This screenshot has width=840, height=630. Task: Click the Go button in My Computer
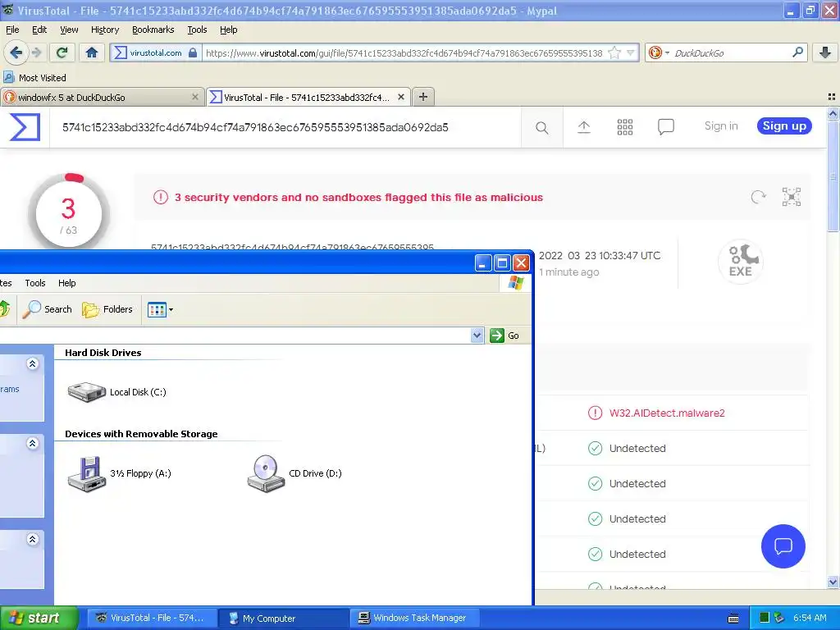tap(504, 336)
